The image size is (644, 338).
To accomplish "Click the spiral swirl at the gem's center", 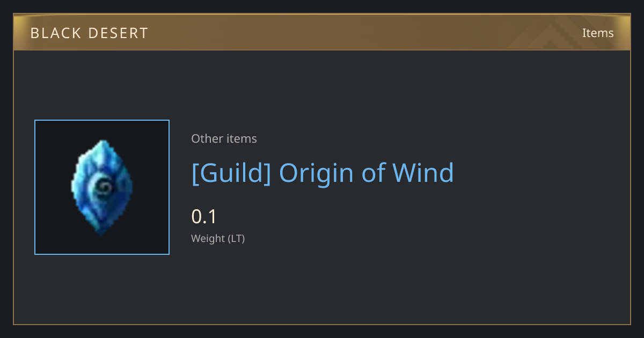I will click(x=102, y=187).
